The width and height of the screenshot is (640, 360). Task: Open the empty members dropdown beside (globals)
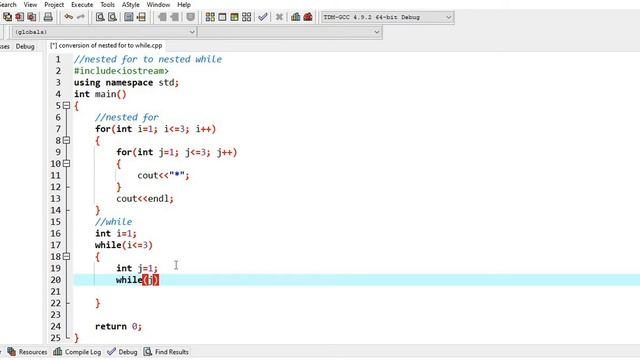(290, 32)
